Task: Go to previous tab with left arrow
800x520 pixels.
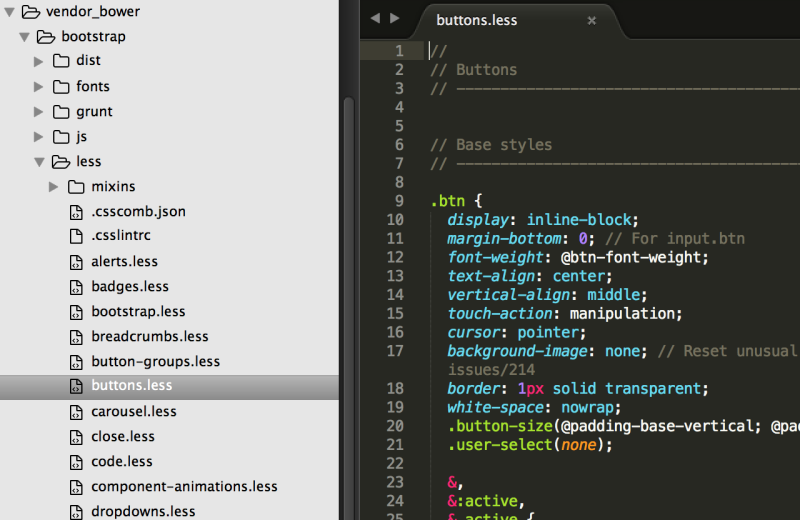Action: click(376, 18)
